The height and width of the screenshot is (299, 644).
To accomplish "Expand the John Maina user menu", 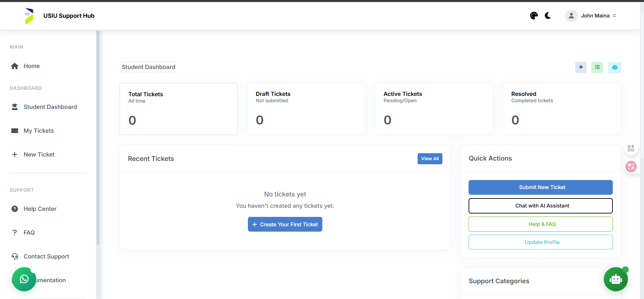I will tap(591, 16).
